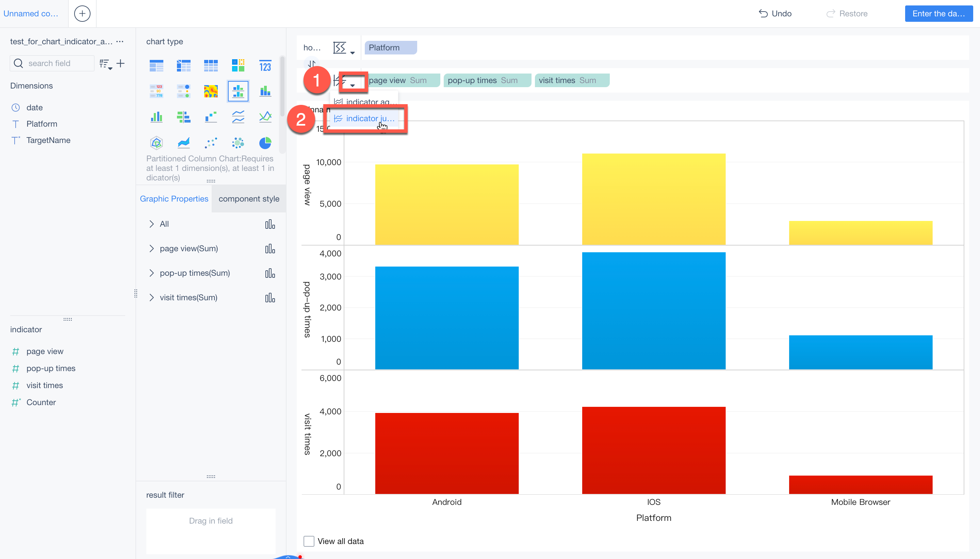The image size is (980, 559).
Task: Expand the All graphic properties row
Action: coord(151,224)
